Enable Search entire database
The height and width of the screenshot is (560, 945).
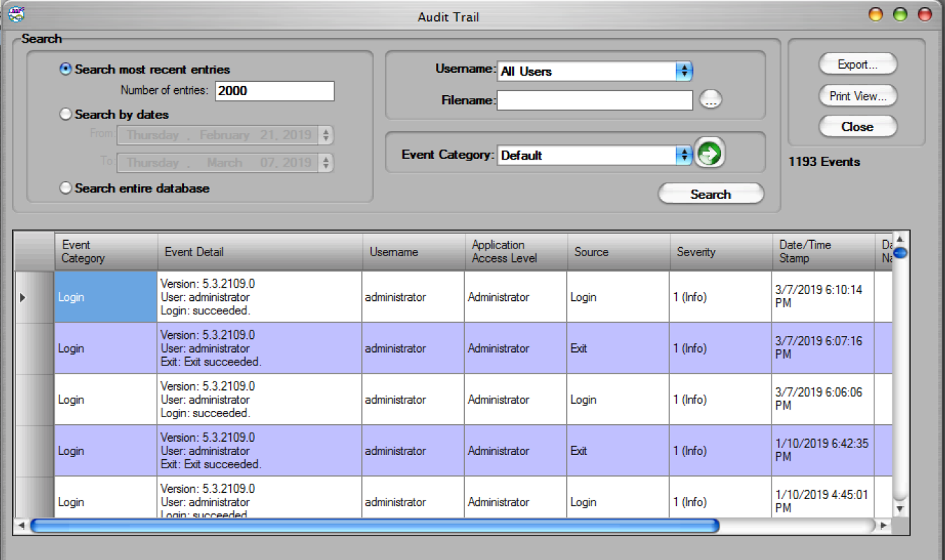click(66, 188)
